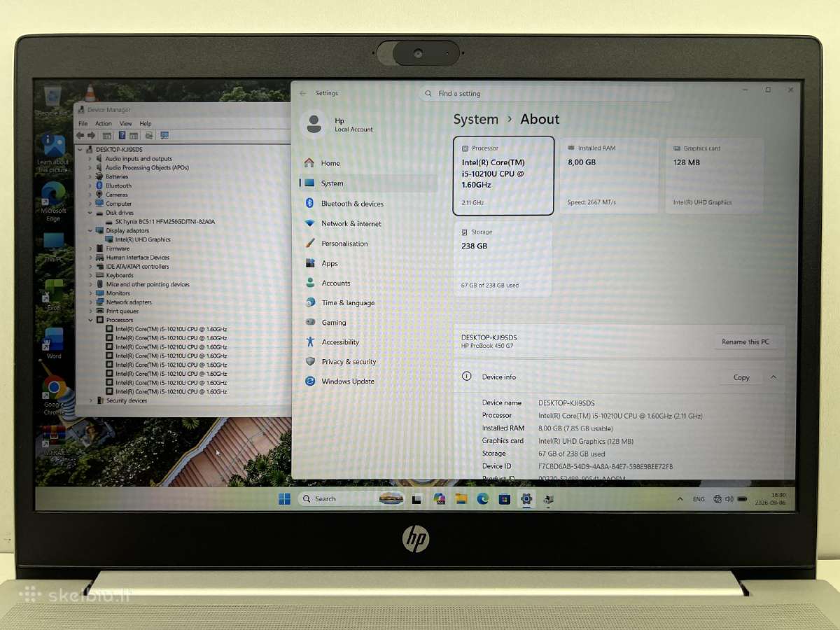Image resolution: width=840 pixels, height=630 pixels.
Task: Click Rename this PC button
Action: pos(745,342)
